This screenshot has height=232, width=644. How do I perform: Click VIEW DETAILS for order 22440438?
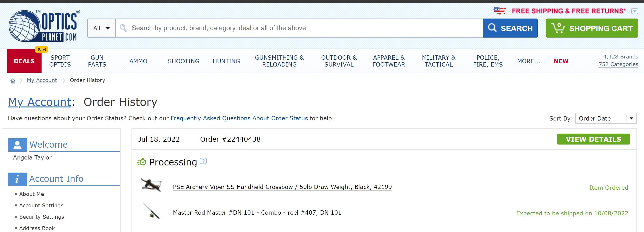[x=593, y=139]
